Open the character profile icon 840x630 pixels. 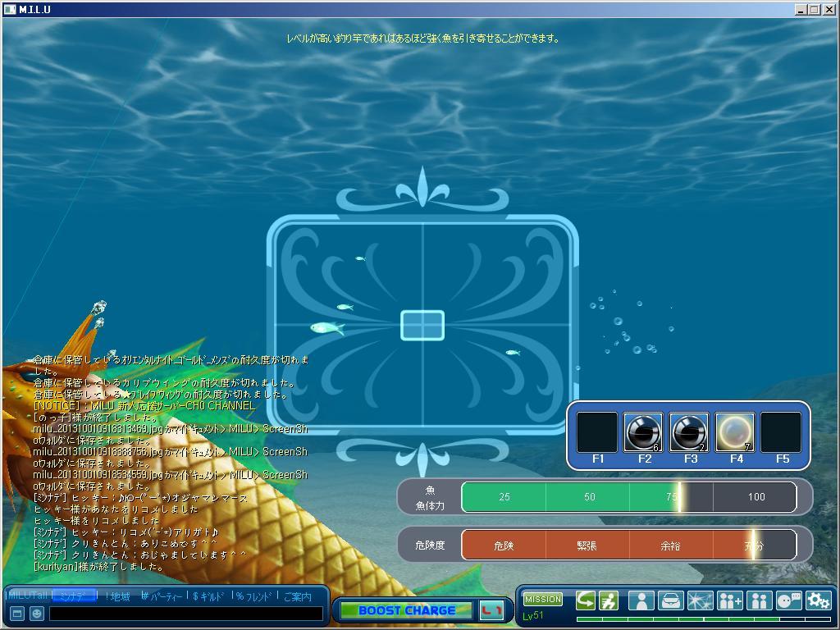tap(641, 600)
